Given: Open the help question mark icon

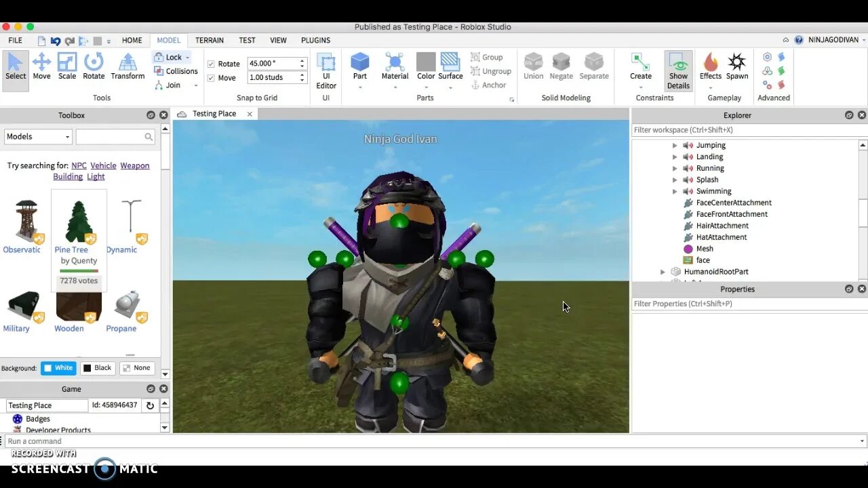Looking at the screenshot, I should tap(799, 40).
